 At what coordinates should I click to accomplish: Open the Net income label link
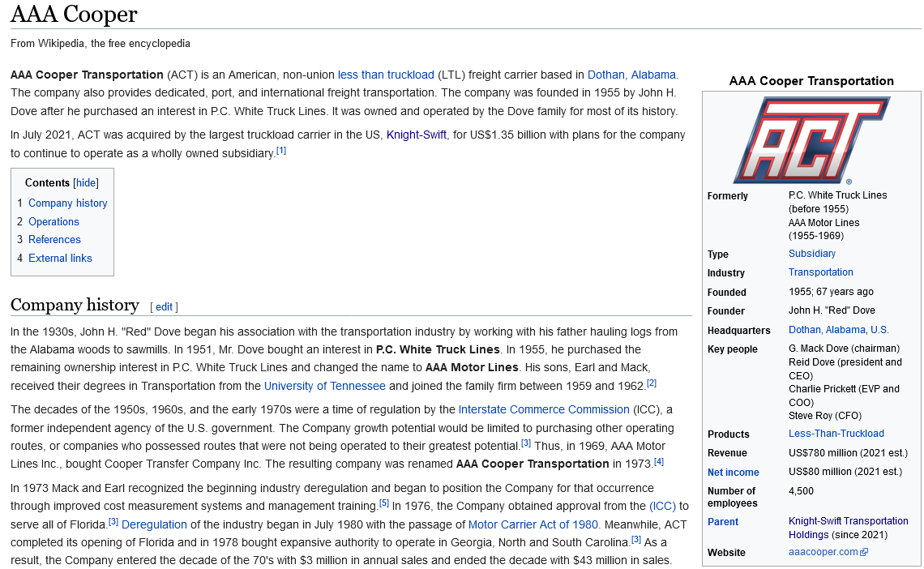(x=733, y=473)
